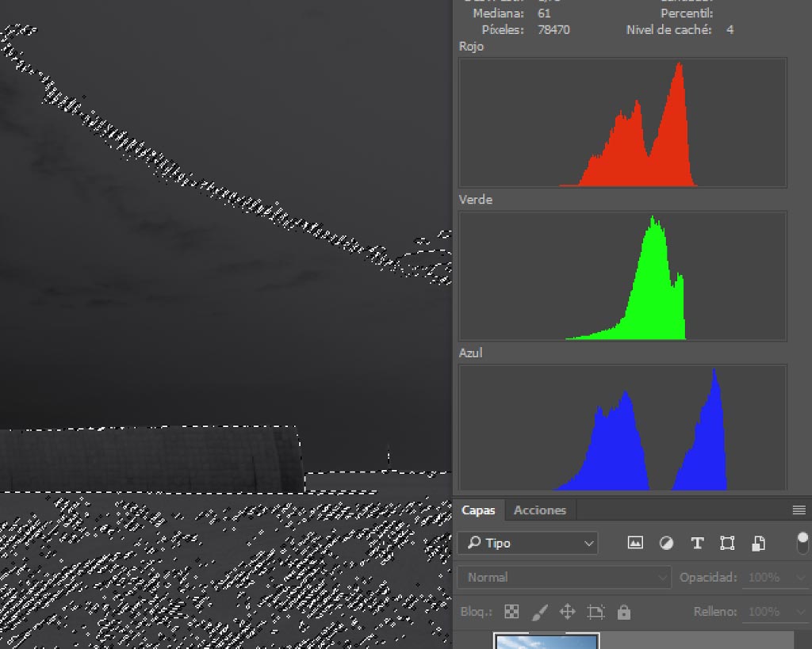812x649 pixels.
Task: Filter layers by adjustment layer icon
Action: coord(666,543)
